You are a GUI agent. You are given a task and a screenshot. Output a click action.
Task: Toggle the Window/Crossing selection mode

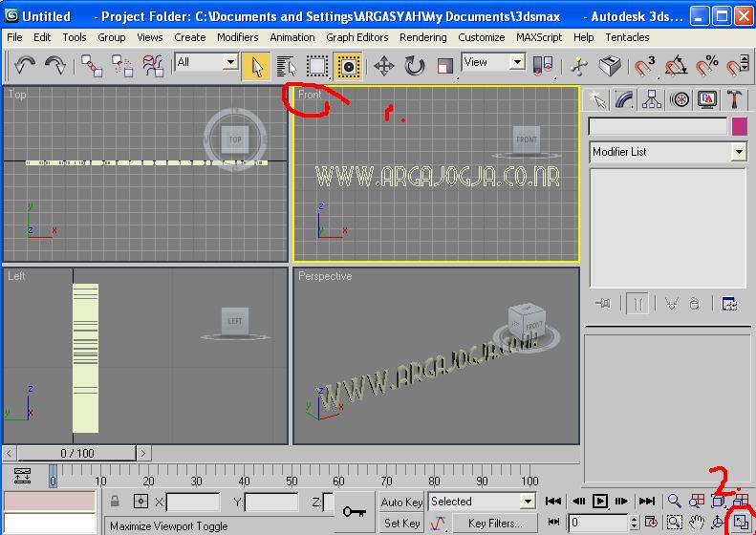tap(348, 66)
